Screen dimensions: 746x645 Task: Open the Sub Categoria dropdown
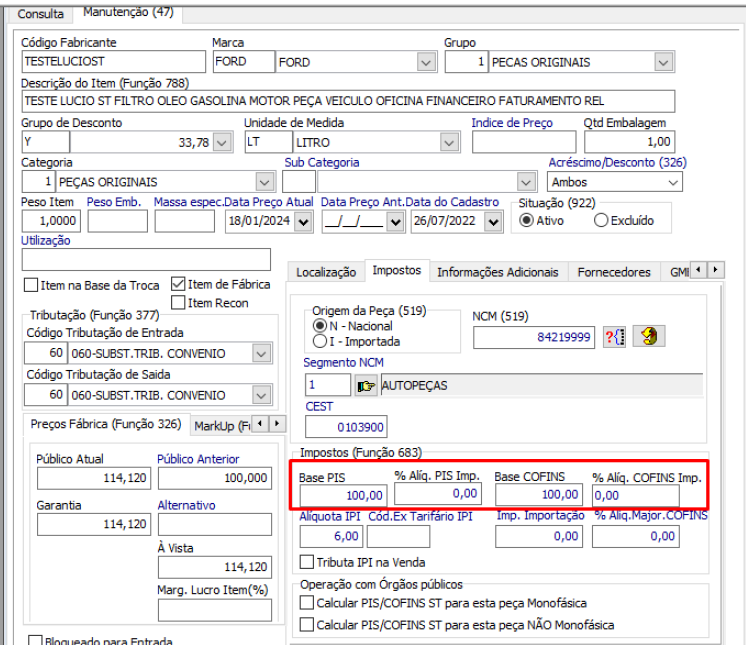[526, 182]
